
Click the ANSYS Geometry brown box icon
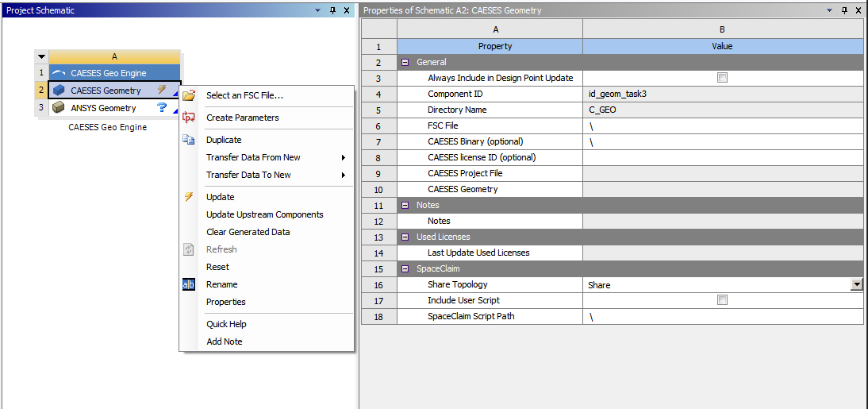tap(58, 108)
